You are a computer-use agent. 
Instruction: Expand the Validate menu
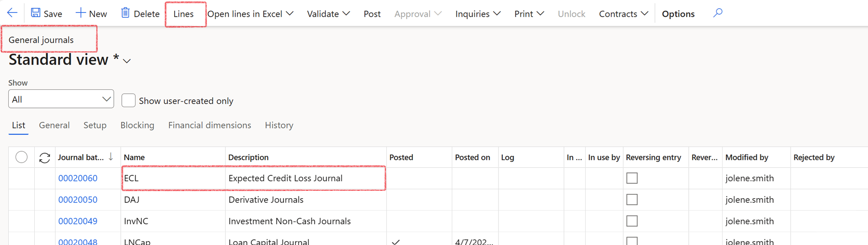pyautogui.click(x=328, y=14)
